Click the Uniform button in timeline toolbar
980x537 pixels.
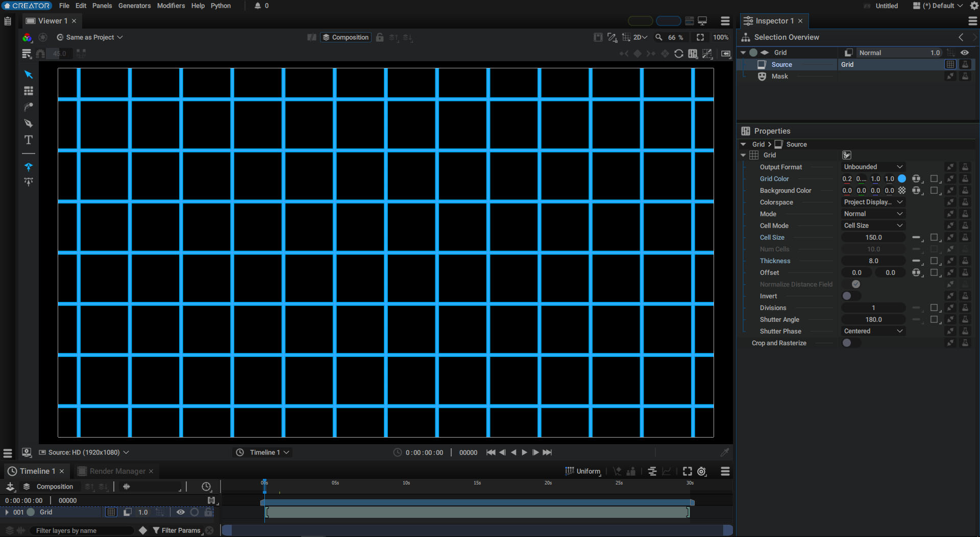(x=583, y=471)
